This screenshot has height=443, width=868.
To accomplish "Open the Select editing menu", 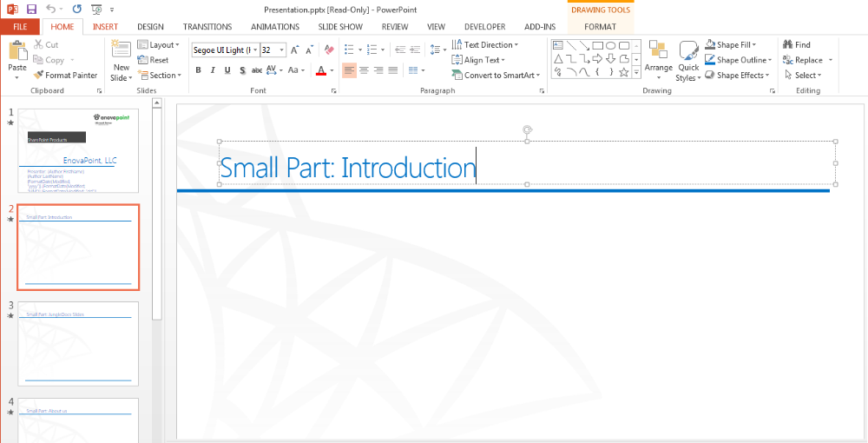I will [803, 76].
